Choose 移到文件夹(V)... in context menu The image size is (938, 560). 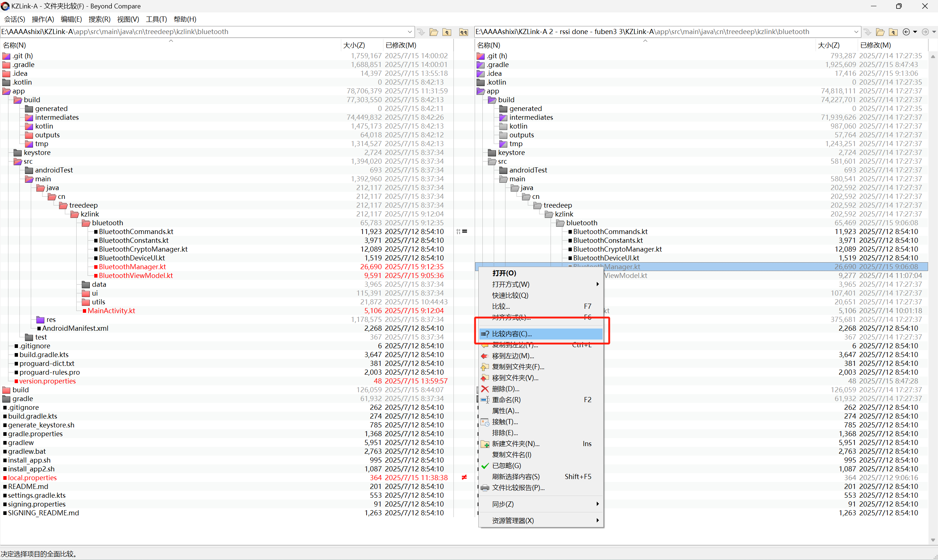(x=540, y=377)
